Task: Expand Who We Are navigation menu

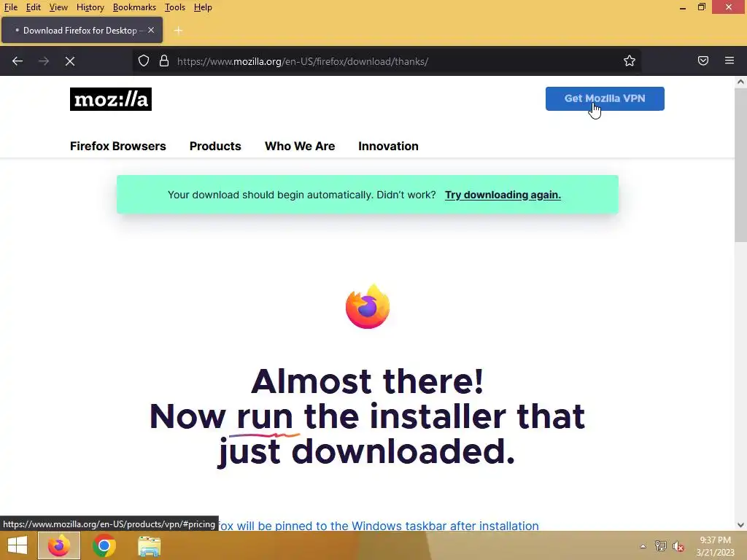Action: coord(300,146)
